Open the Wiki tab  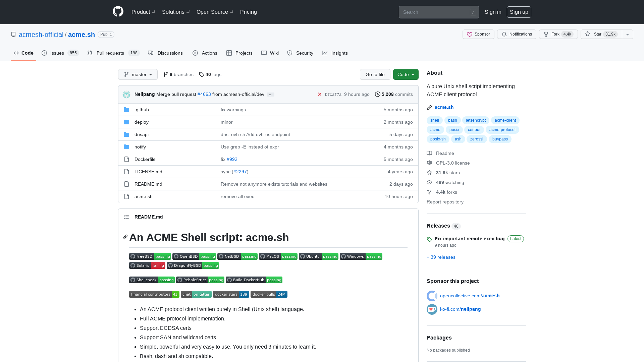point(270,53)
